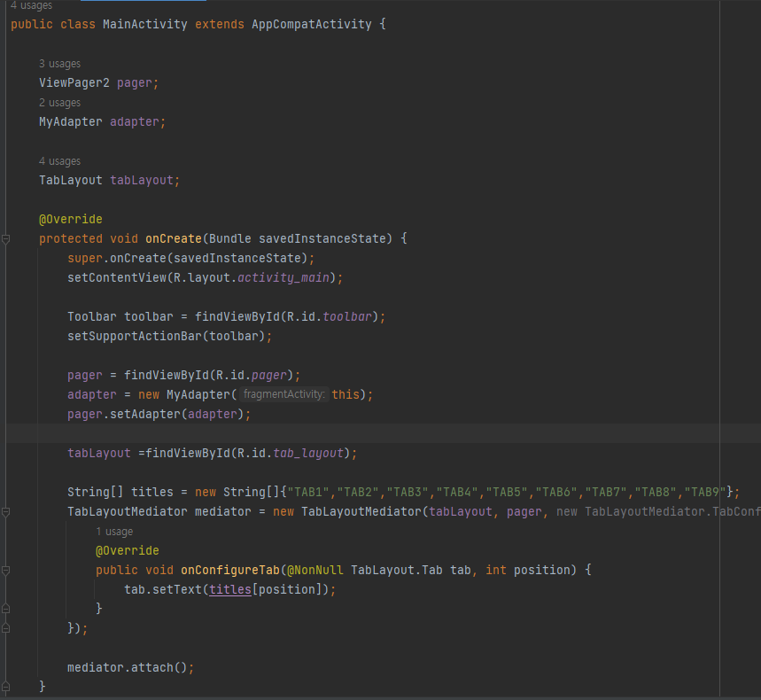Click the underlined 'titles' in tab.setText
Screen dimensions: 761x700
pos(230,590)
